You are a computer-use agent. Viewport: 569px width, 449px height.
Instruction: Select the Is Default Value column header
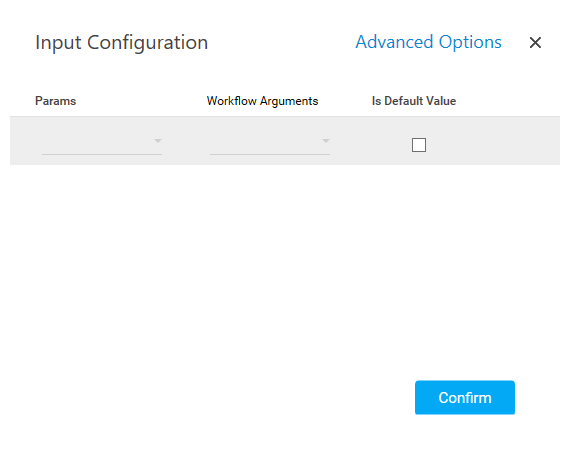pyautogui.click(x=414, y=101)
